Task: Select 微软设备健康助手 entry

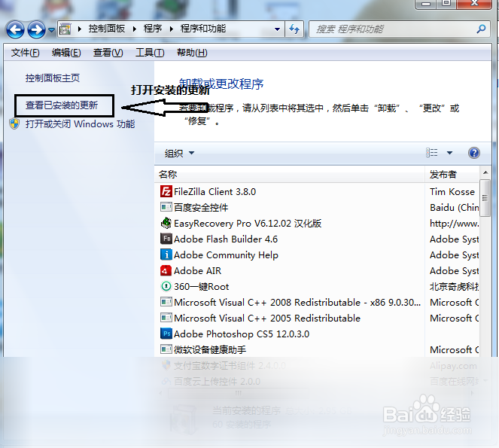Action: pyautogui.click(x=210, y=349)
